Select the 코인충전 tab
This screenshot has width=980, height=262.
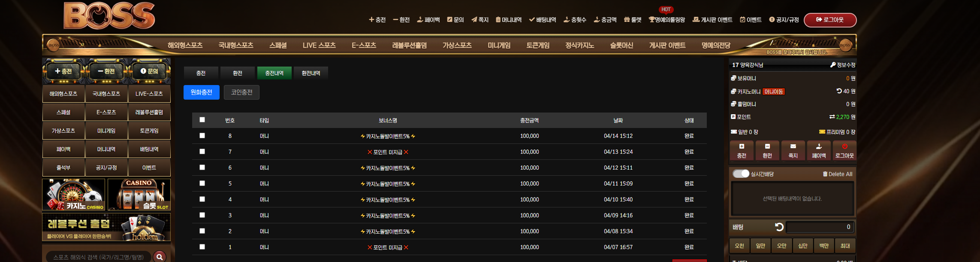pos(241,92)
